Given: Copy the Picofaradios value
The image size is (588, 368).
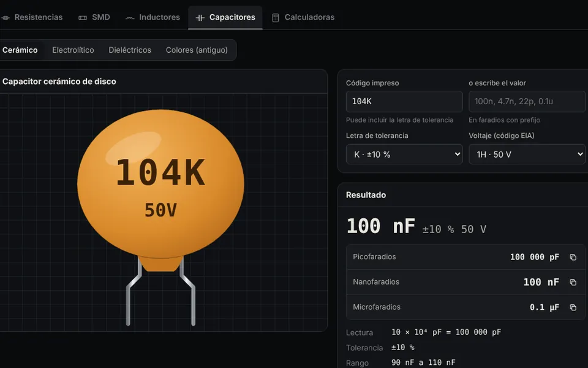Looking at the screenshot, I should tap(573, 257).
